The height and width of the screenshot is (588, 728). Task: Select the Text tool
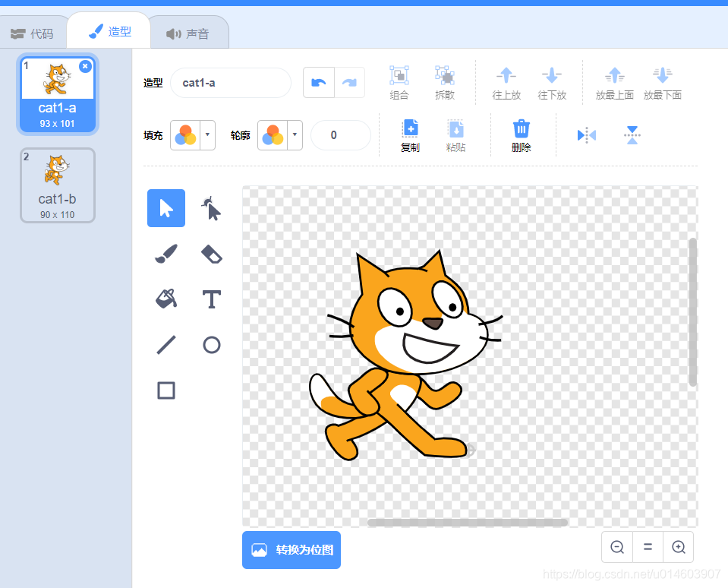click(x=211, y=299)
